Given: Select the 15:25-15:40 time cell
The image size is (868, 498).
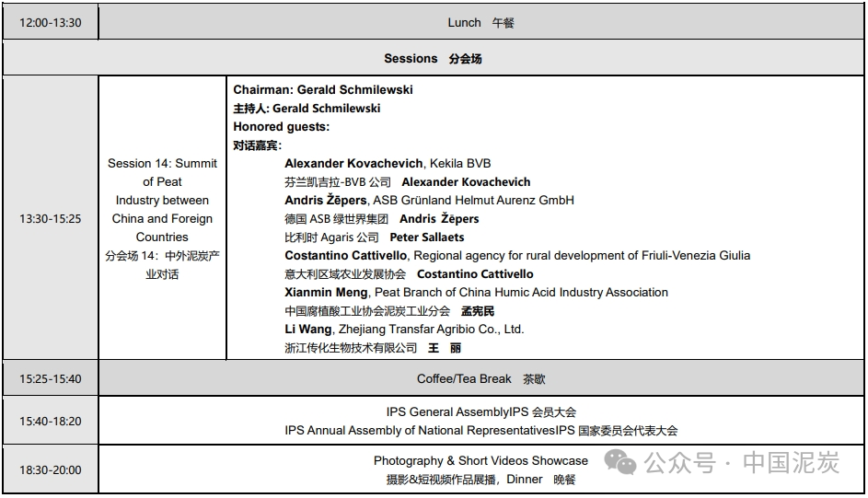Looking at the screenshot, I should click(51, 379).
